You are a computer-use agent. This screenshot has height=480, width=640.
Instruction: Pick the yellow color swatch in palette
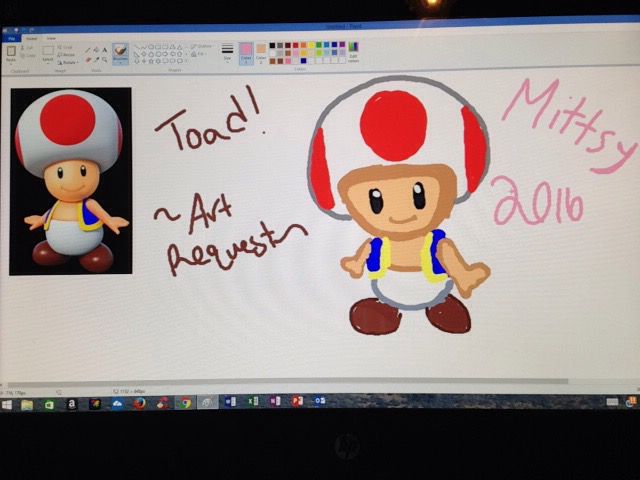311,45
